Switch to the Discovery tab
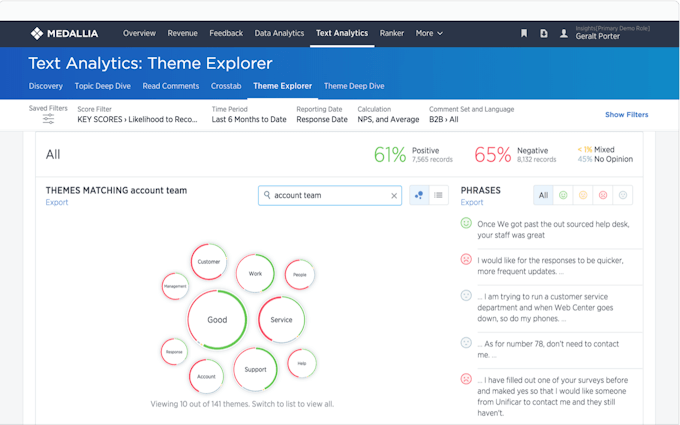Screen dimensions: 680x425 pos(46,86)
